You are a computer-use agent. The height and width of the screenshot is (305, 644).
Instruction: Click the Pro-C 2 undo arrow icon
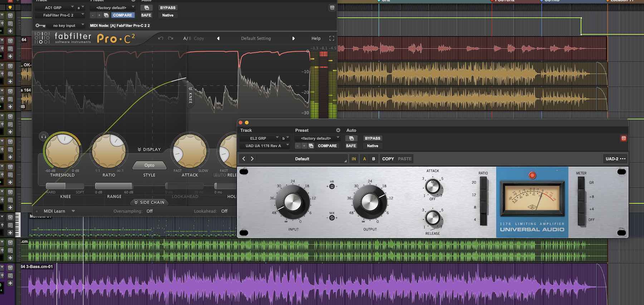click(x=161, y=38)
